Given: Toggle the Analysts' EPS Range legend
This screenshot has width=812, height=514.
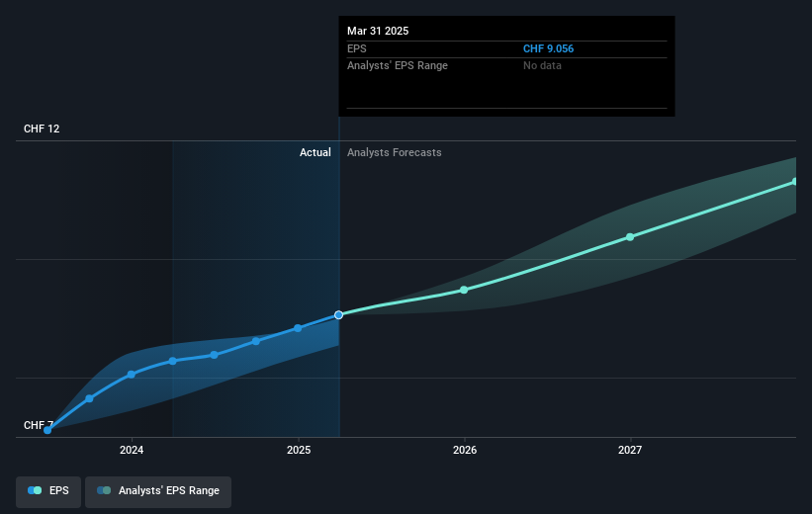Looking at the screenshot, I should click(158, 491).
